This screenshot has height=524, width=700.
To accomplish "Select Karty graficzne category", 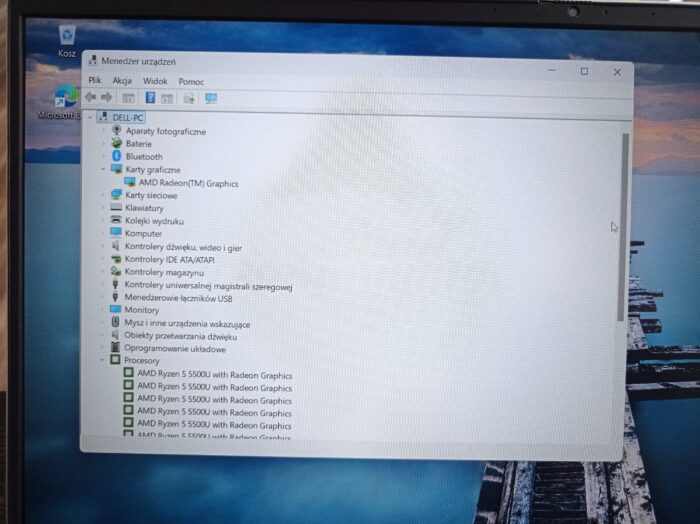I will (x=153, y=170).
